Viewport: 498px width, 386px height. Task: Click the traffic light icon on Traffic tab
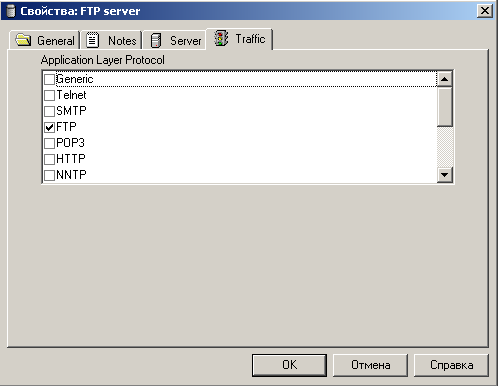[x=221, y=38]
